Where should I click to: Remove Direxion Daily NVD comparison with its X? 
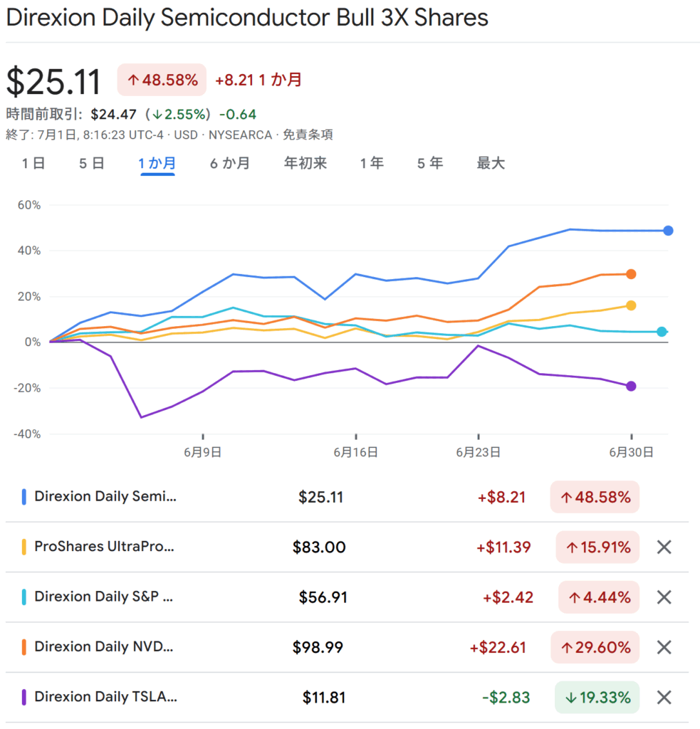(664, 647)
